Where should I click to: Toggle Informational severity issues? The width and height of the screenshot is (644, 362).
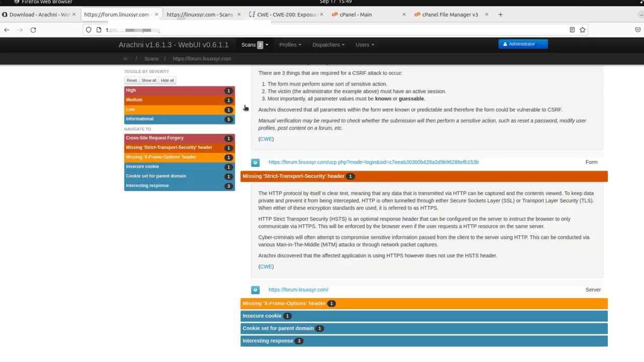[180, 119]
